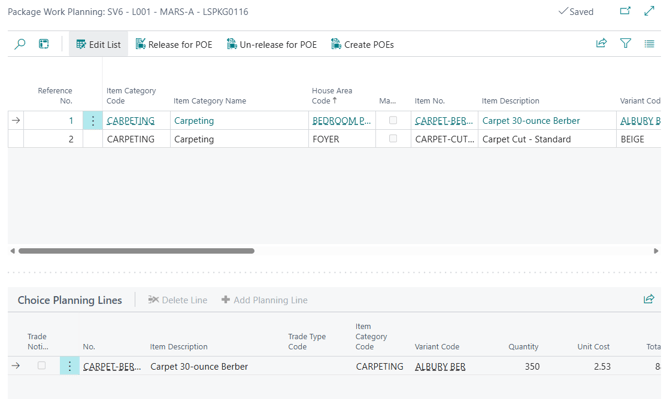Select Carpet 30-ounce Berber in planning lines
Image resolution: width=670 pixels, height=399 pixels.
pos(199,367)
